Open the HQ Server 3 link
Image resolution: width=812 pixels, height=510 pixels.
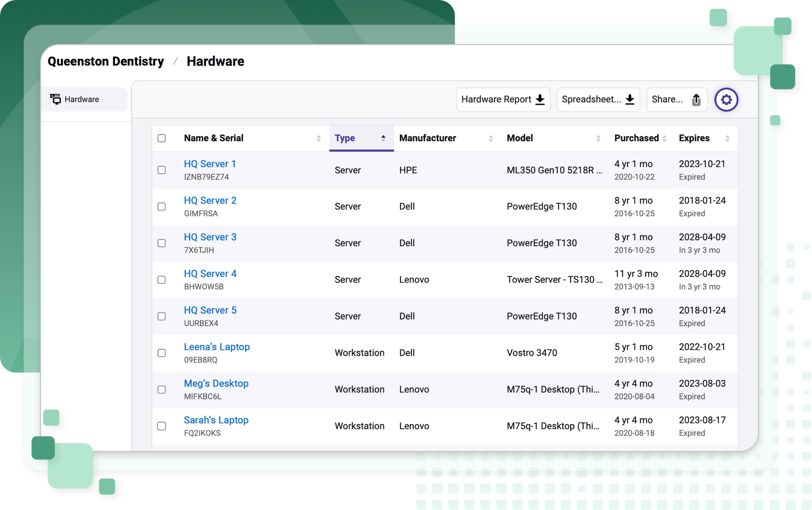[x=210, y=237]
